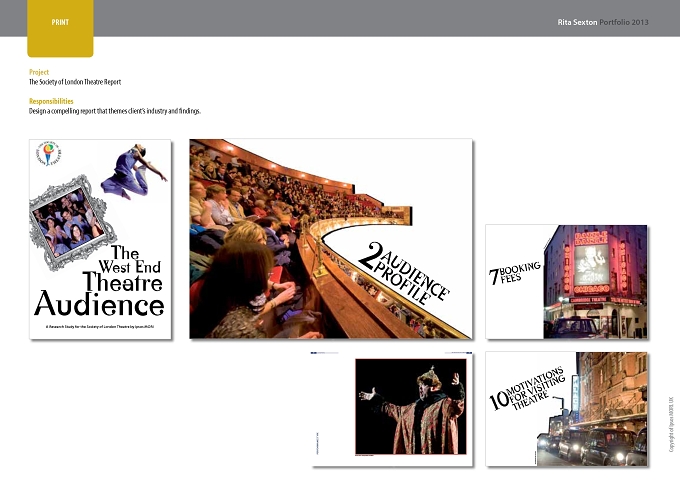Click the grey header bar
Image resolution: width=680 pixels, height=481 pixels.
pos(340,18)
